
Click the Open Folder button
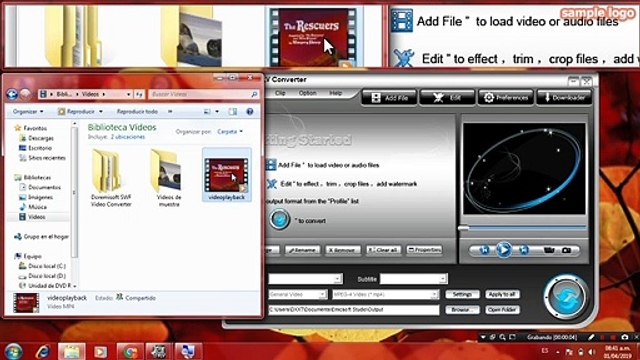point(502,310)
